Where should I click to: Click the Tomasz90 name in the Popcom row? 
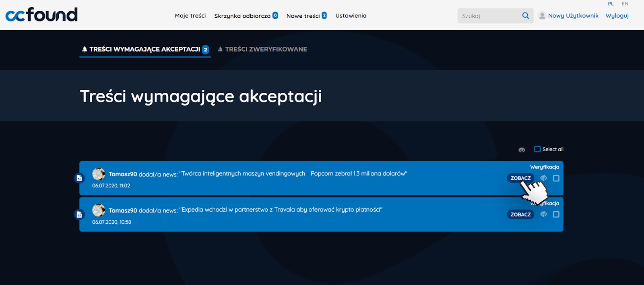(123, 174)
